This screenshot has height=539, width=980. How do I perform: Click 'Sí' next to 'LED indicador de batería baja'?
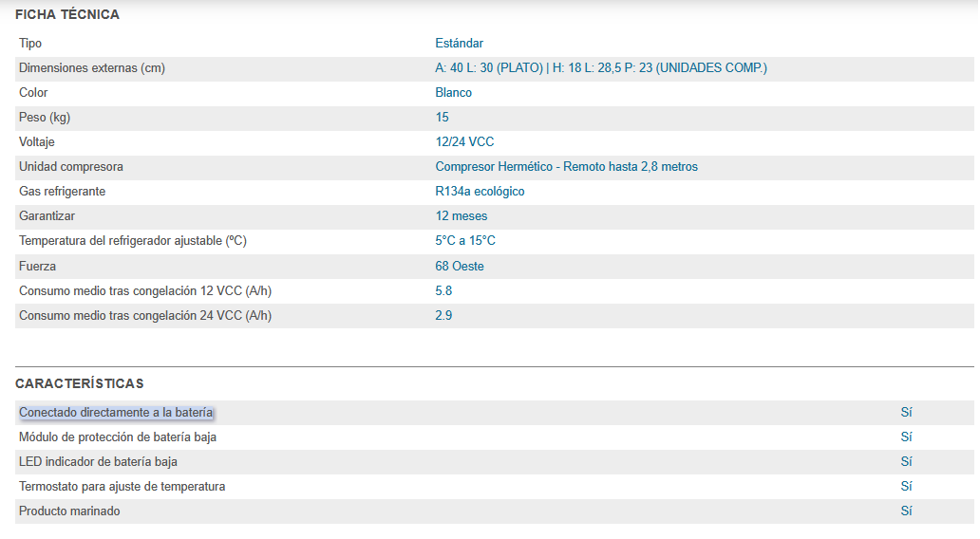906,462
